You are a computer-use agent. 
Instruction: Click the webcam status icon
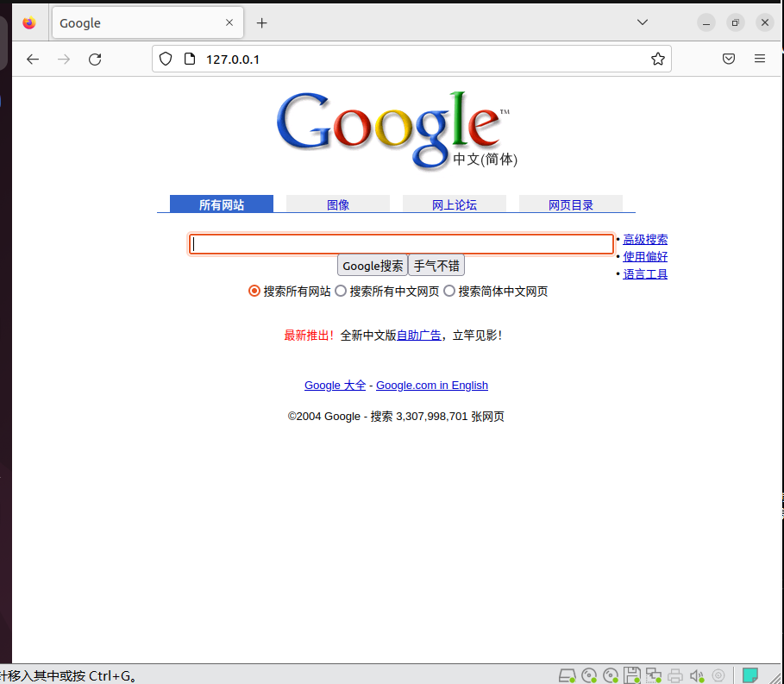pos(718,675)
